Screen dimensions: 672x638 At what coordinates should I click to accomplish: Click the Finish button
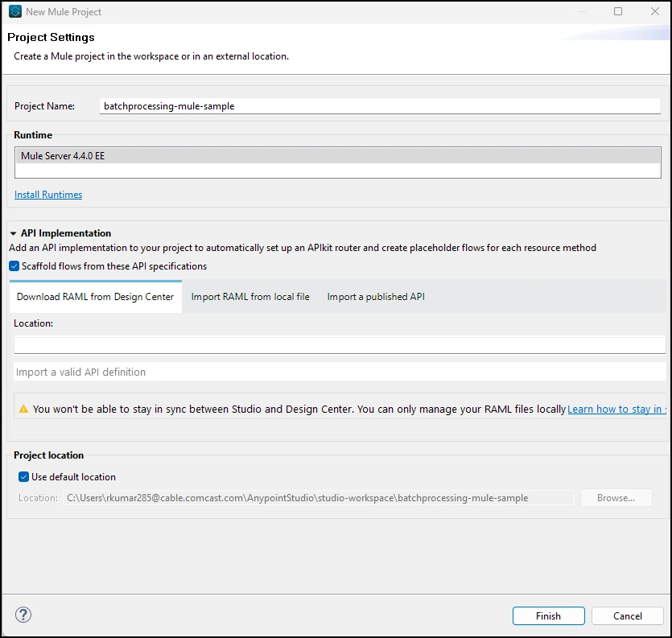(x=549, y=615)
